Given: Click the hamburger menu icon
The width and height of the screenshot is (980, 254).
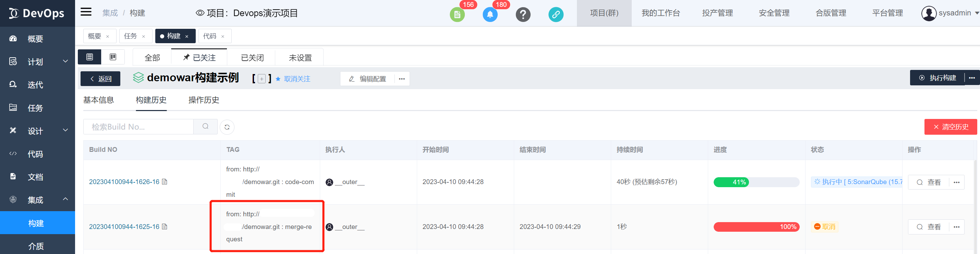Looking at the screenshot, I should tap(86, 12).
